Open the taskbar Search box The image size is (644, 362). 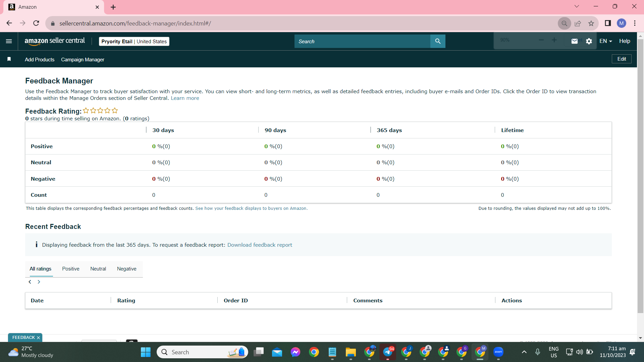pos(202,352)
